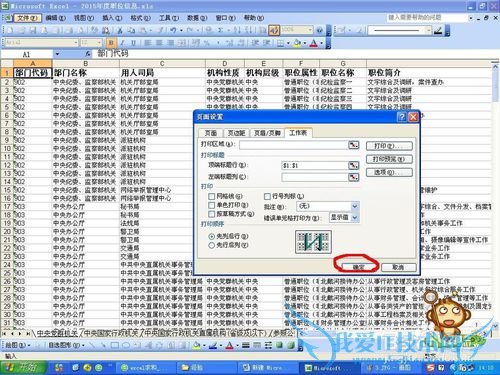
Task: Switch to the 页面 tab in dialog
Action: pyautogui.click(x=210, y=133)
